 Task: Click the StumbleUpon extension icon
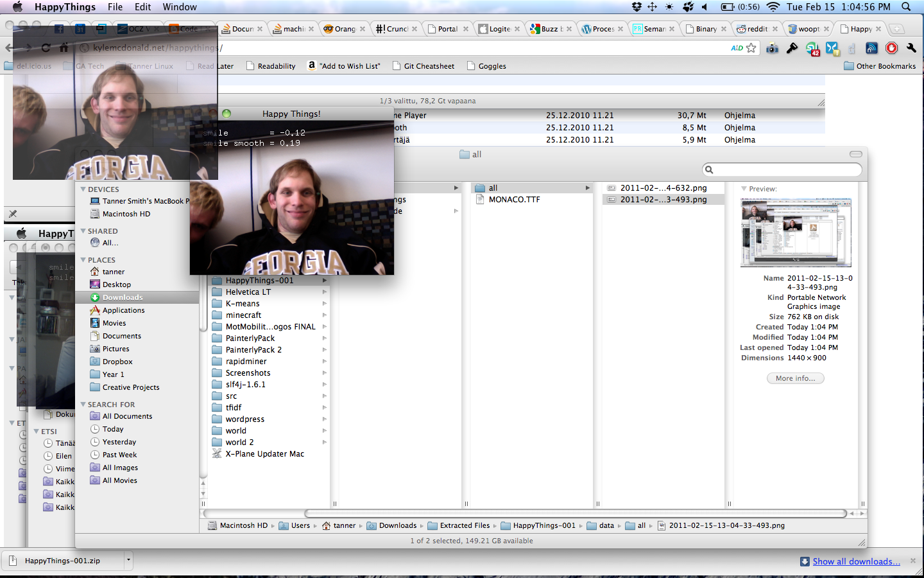812,48
